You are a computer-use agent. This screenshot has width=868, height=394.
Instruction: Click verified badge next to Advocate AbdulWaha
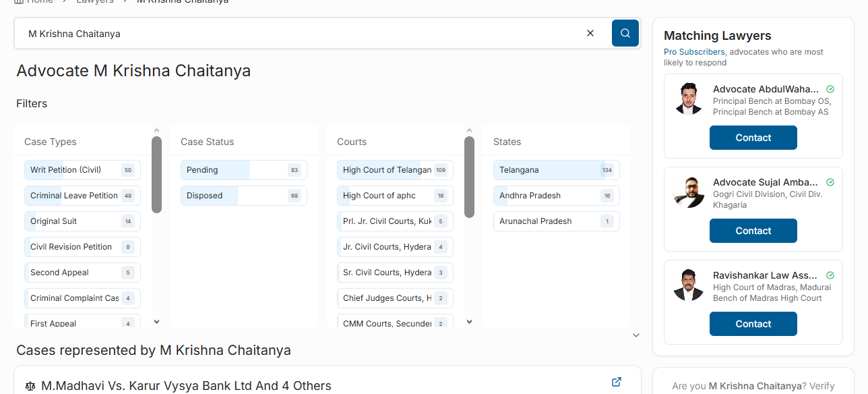[x=830, y=89]
